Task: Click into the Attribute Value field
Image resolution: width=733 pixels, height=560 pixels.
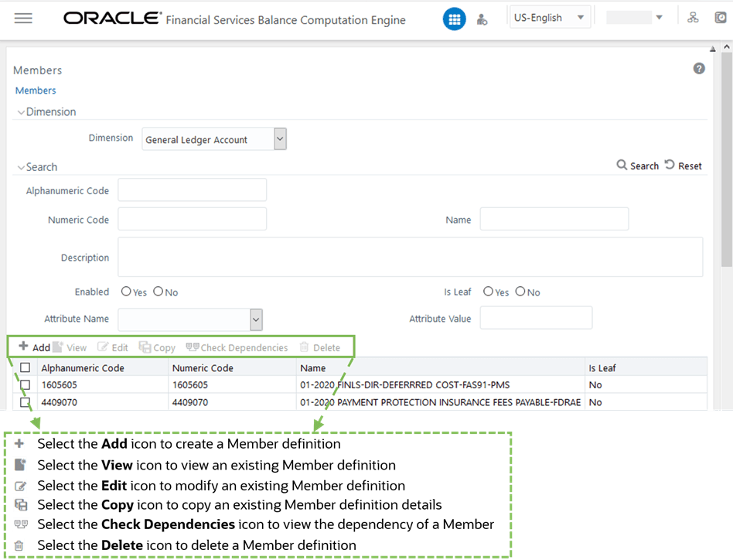Action: 536,318
